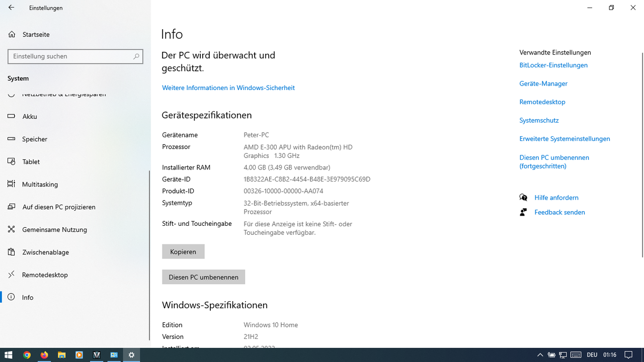Open the Windows Start menu
Screen dimensions: 644x362
9,355
